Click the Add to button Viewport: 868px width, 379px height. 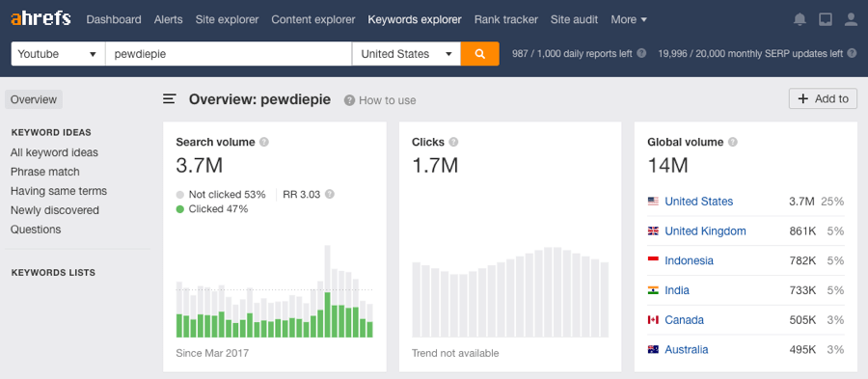[823, 98]
